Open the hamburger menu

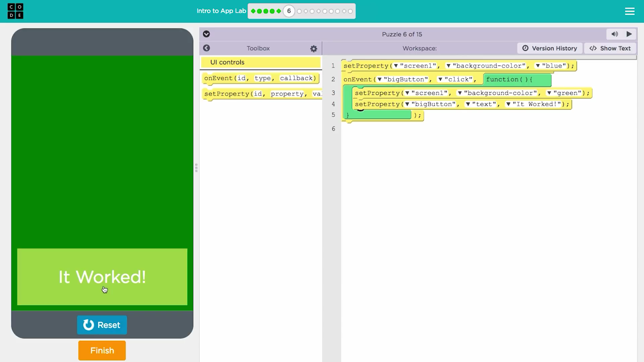630,11
